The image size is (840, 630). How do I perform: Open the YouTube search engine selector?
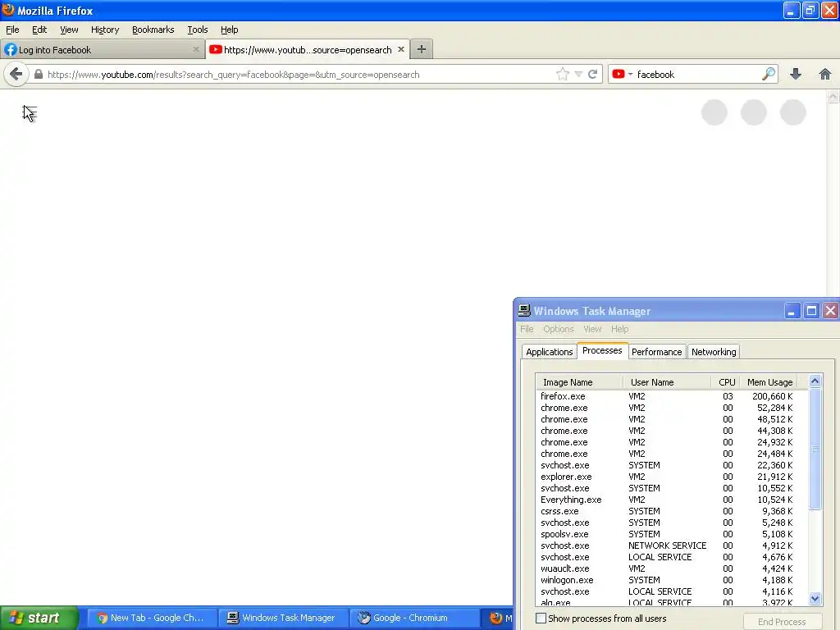(x=622, y=75)
